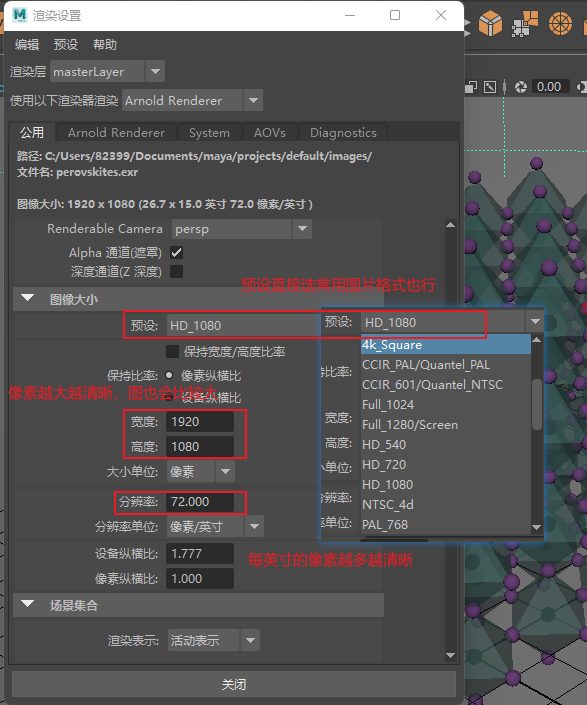Image resolution: width=587 pixels, height=705 pixels.
Task: Minimize the 渲染设置 window
Action: point(350,15)
